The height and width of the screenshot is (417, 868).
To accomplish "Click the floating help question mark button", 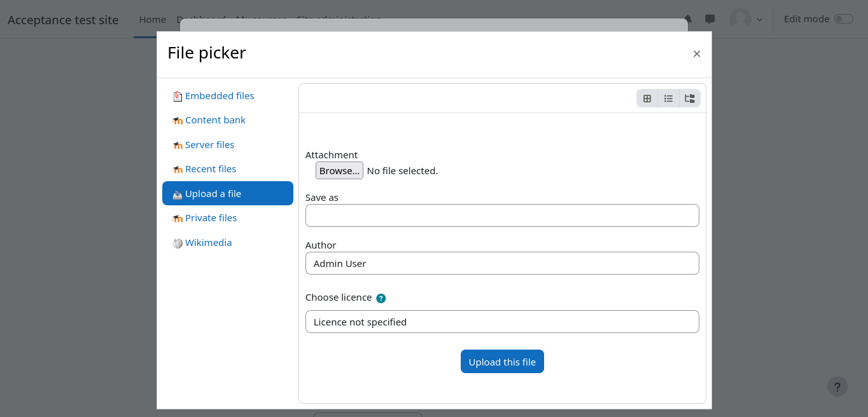I will click(837, 386).
